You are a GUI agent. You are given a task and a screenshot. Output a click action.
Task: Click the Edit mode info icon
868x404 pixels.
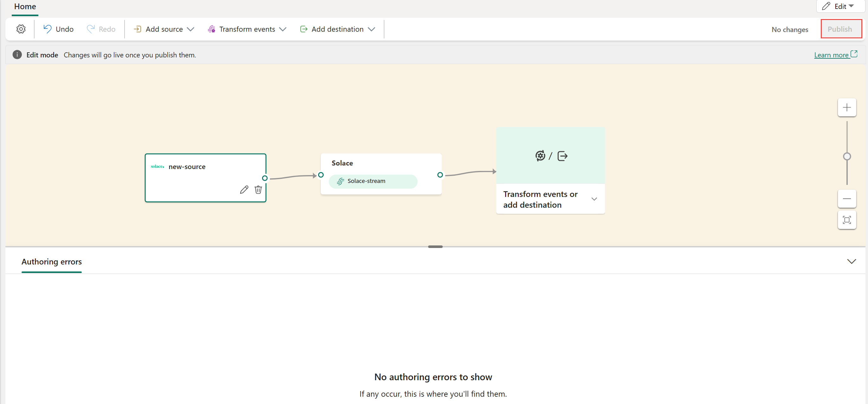[17, 55]
